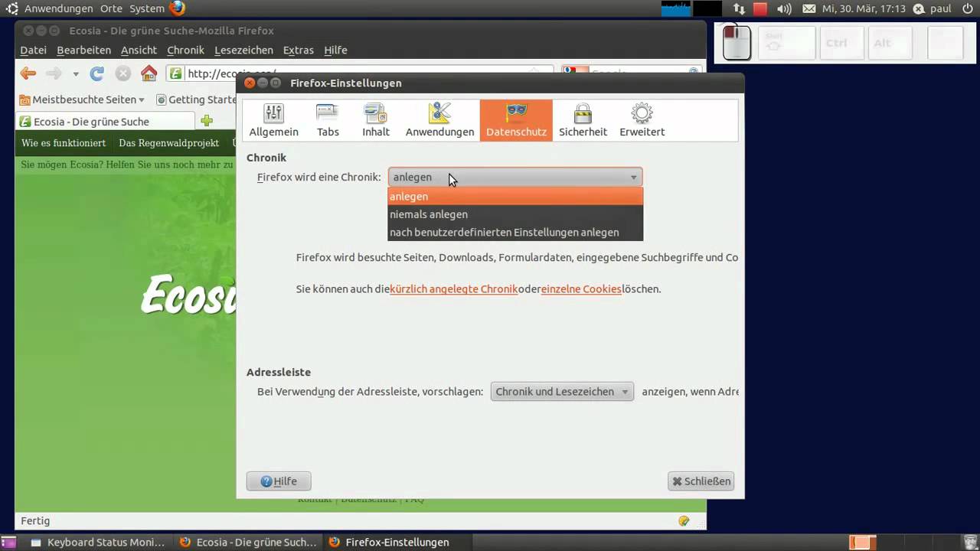This screenshot has height=551, width=980.
Task: Open the 'Getting Started' bookmark
Action: click(196, 99)
